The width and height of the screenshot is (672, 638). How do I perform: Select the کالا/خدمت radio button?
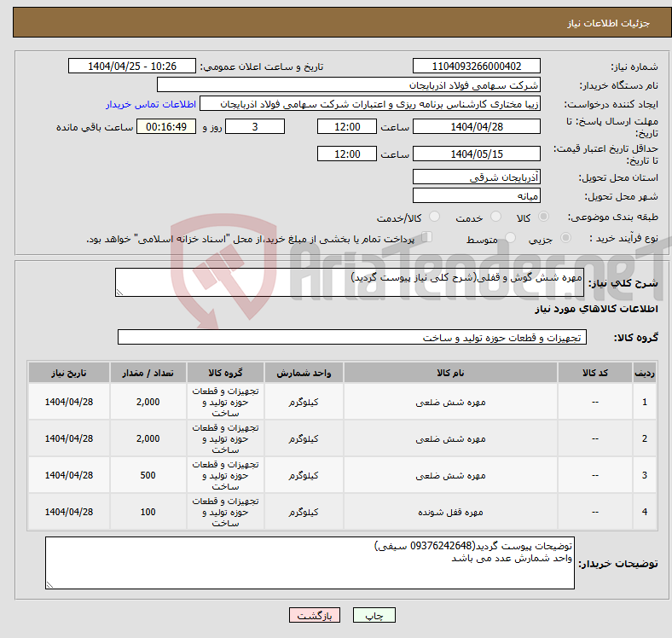pyautogui.click(x=434, y=217)
